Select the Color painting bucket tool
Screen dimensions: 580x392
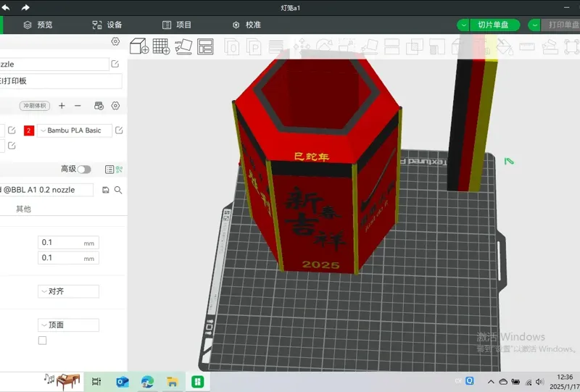click(505, 46)
